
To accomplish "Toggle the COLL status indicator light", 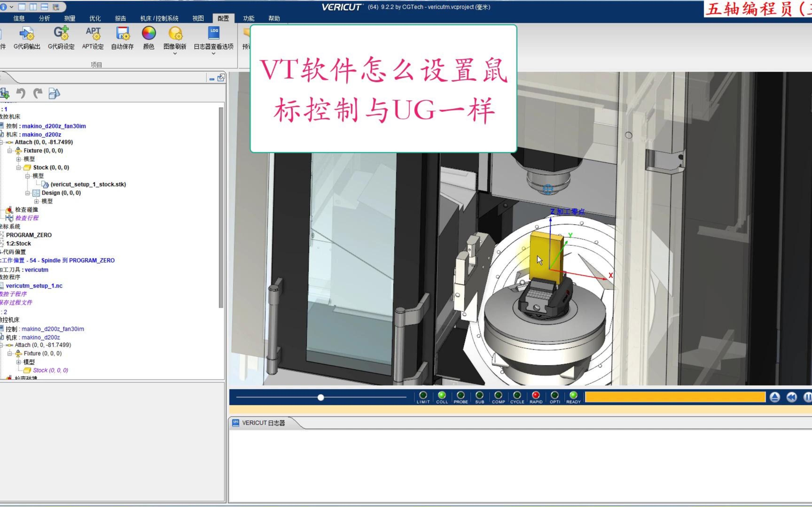I will tap(442, 395).
